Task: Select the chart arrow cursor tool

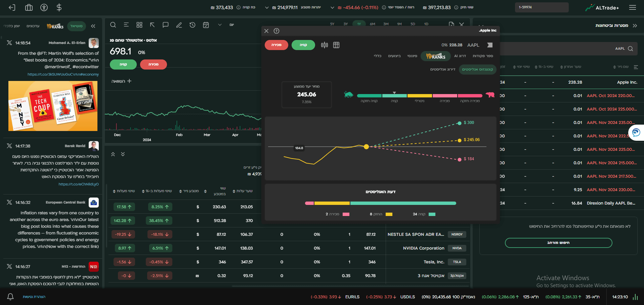Action: tap(152, 25)
